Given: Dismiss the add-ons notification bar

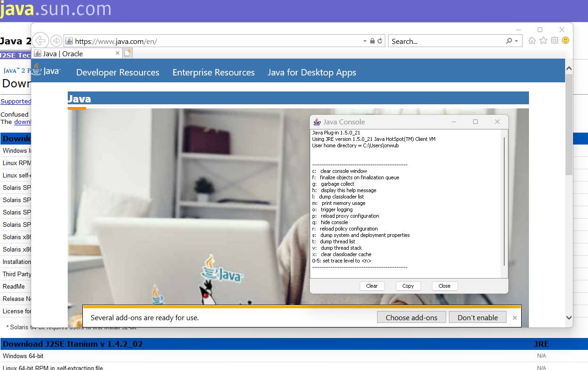Looking at the screenshot, I should click(x=514, y=317).
